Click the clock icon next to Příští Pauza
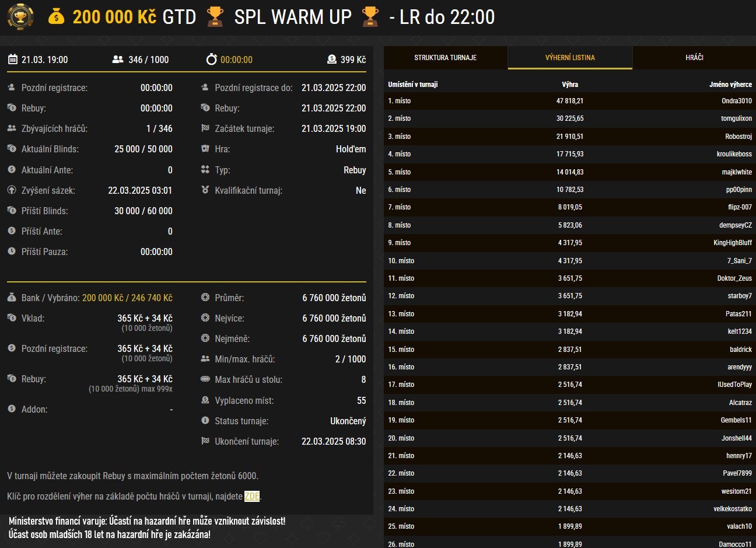Viewport: 756px width, 548px height. [x=12, y=252]
